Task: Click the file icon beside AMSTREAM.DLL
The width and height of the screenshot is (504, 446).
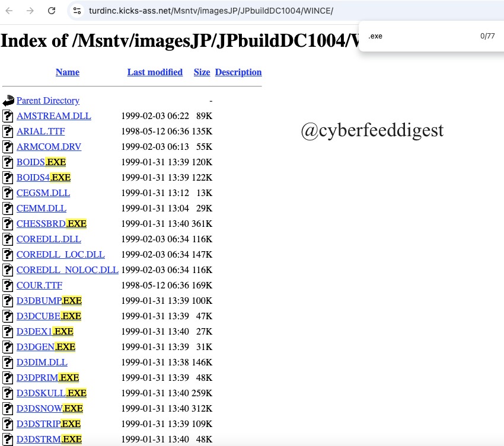Action: click(x=8, y=116)
